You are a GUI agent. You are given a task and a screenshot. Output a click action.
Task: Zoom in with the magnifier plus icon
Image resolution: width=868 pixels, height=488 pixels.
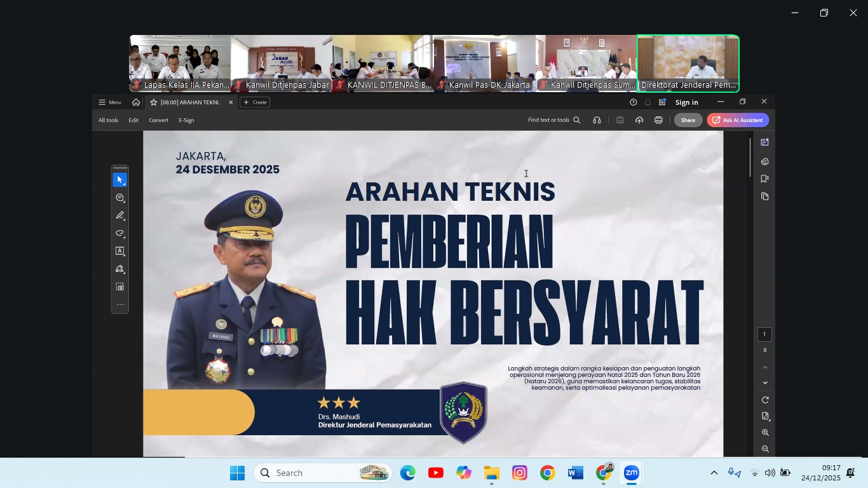coord(765,433)
